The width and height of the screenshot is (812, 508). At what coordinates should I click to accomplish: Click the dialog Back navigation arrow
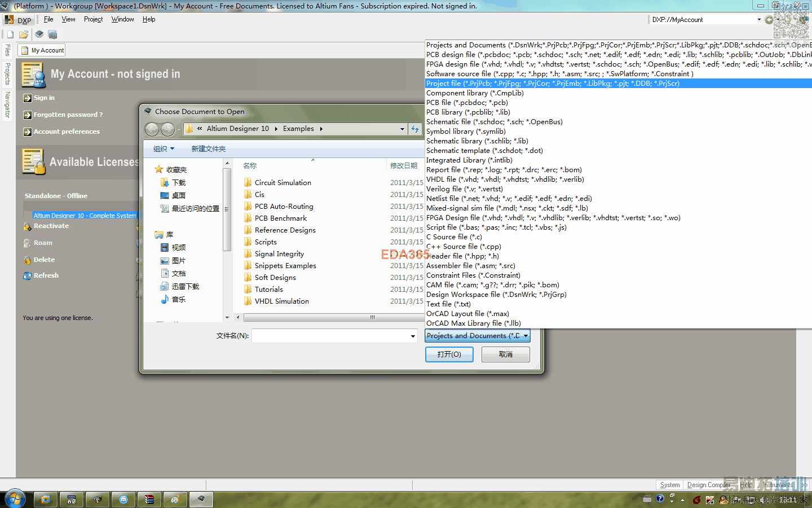152,129
